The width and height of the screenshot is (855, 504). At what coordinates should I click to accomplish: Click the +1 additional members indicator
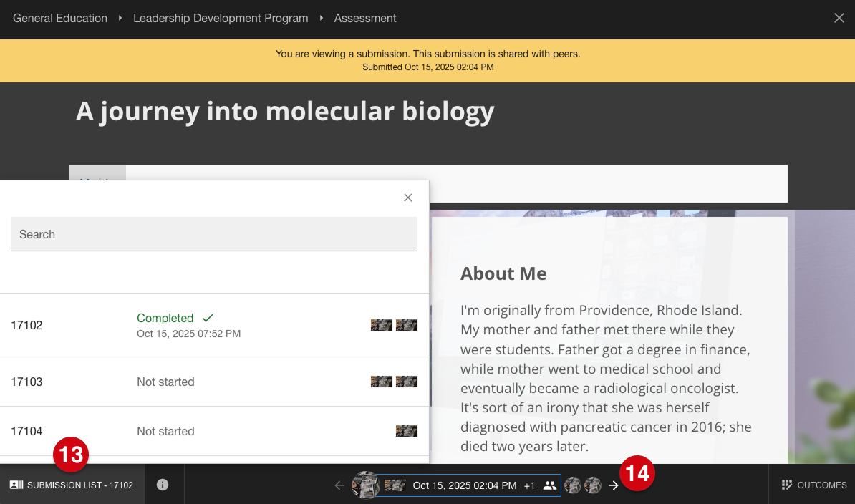point(529,485)
